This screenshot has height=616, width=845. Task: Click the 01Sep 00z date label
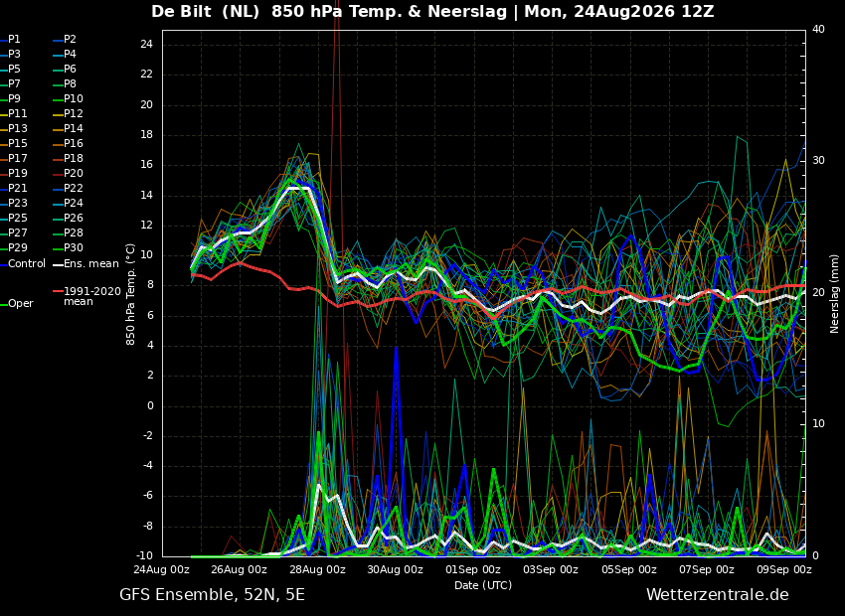pyautogui.click(x=472, y=569)
